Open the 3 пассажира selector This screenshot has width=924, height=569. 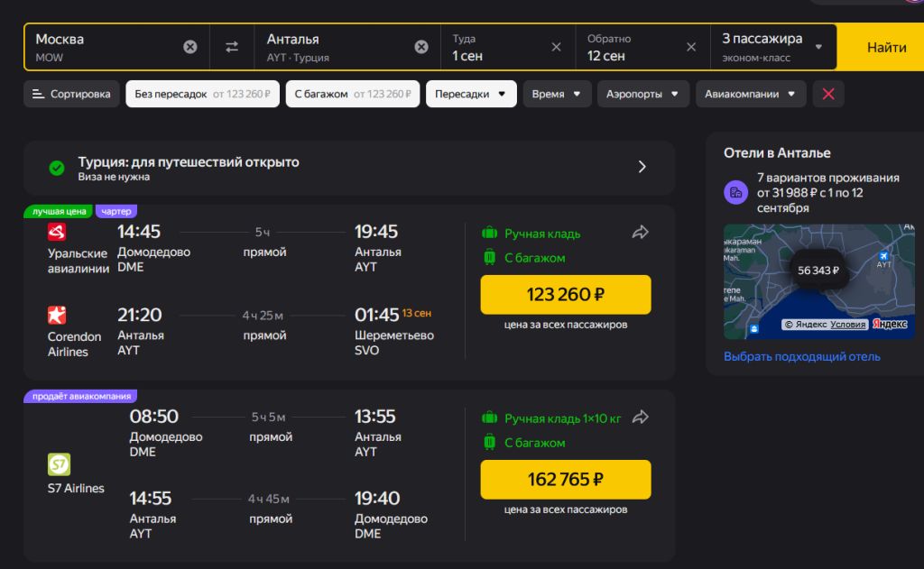pos(773,47)
